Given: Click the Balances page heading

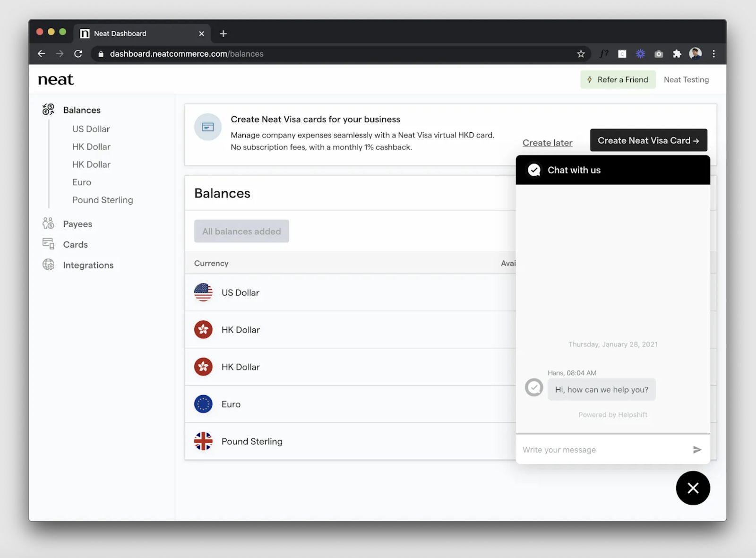Looking at the screenshot, I should 222,193.
